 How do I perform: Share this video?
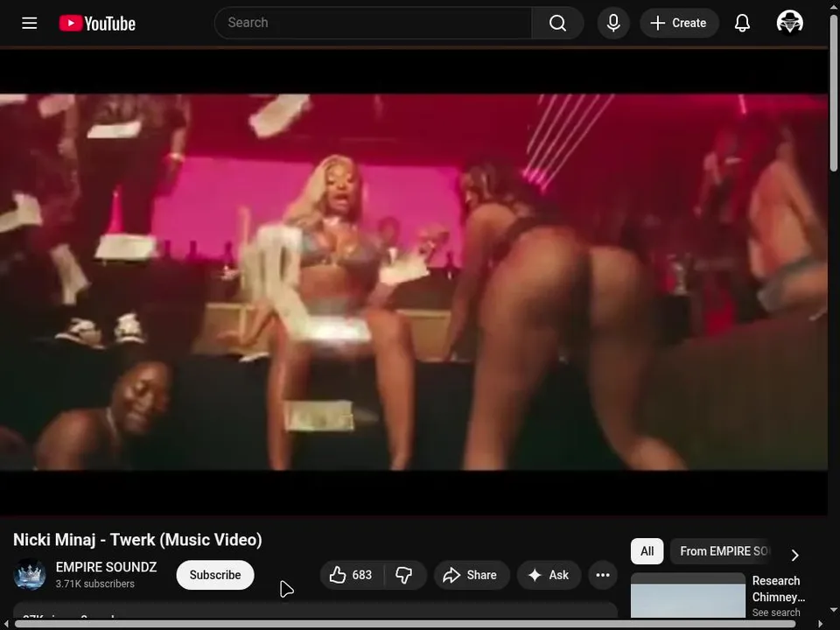click(472, 575)
